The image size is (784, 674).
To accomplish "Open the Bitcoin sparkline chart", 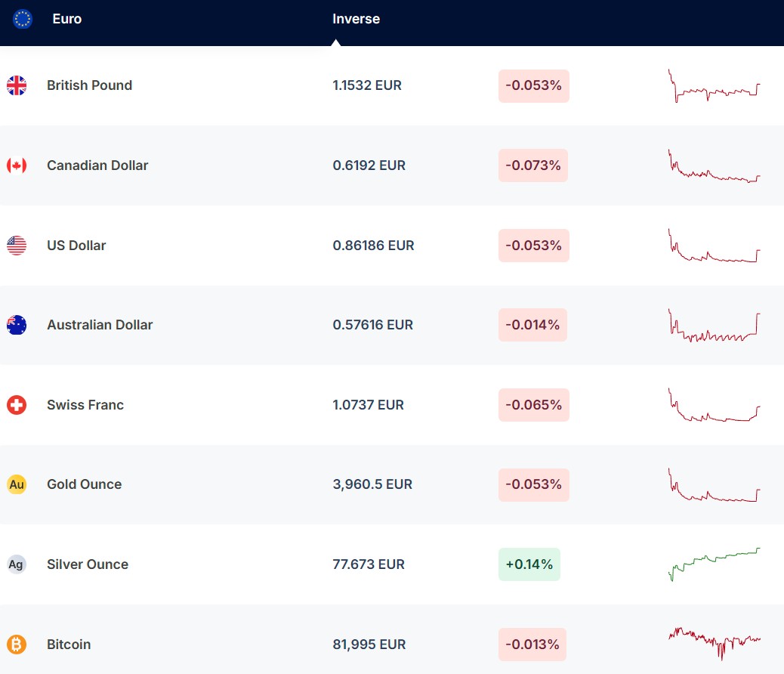I will [714, 642].
